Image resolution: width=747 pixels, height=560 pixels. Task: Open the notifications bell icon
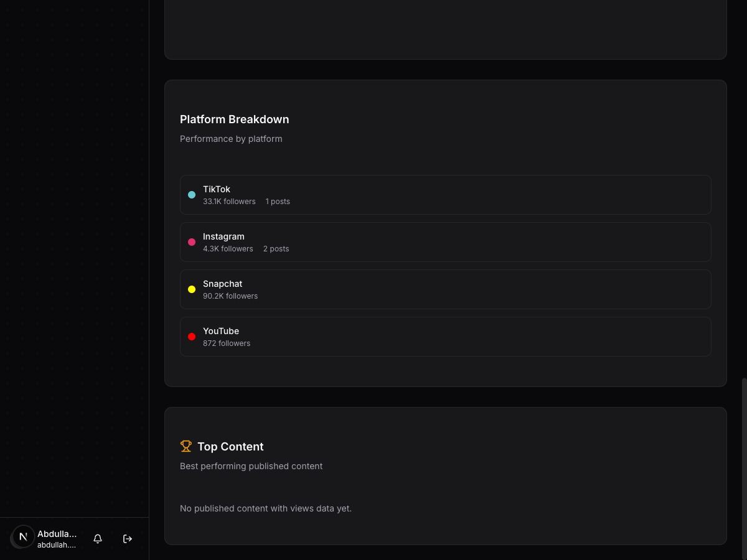tap(98, 539)
